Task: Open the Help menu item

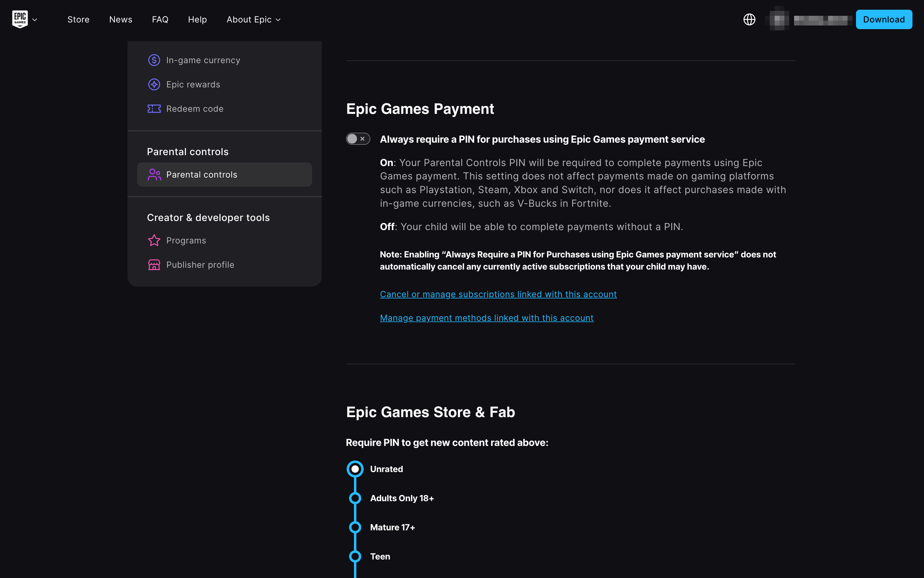Action: point(197,19)
